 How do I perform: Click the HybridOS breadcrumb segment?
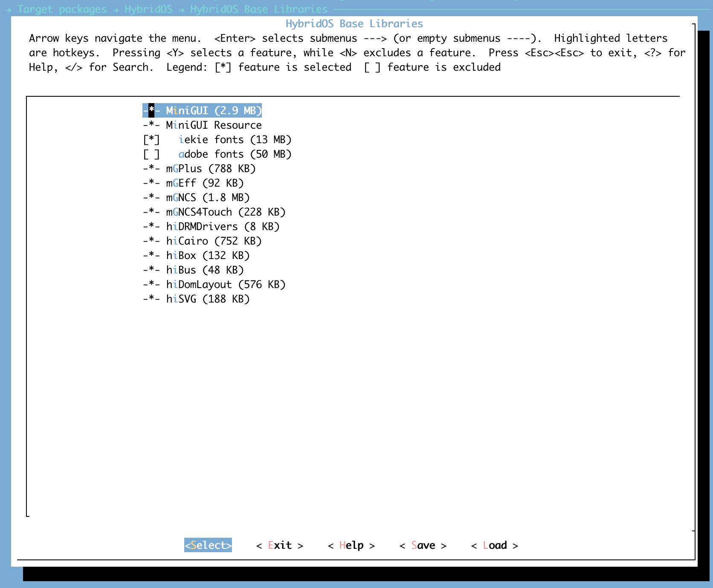pyautogui.click(x=148, y=9)
